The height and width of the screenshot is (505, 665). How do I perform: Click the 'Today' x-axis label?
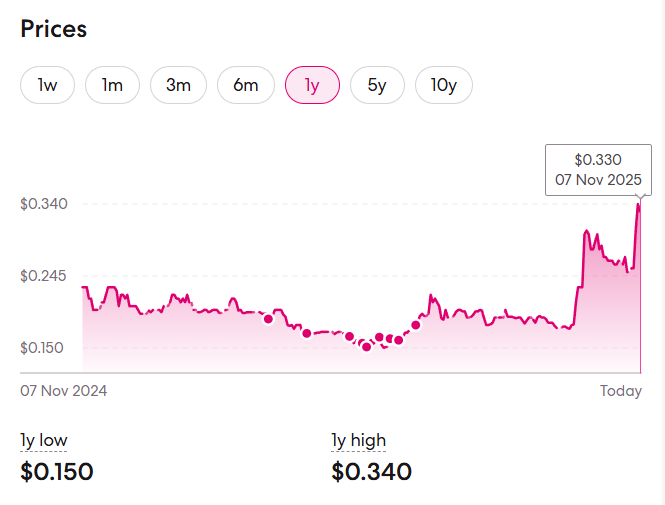[x=621, y=391]
